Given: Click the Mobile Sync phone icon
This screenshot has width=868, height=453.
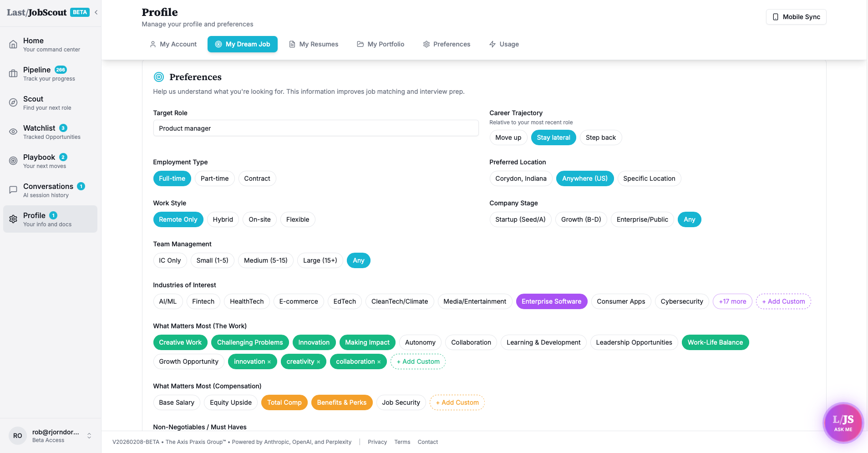Looking at the screenshot, I should 775,17.
